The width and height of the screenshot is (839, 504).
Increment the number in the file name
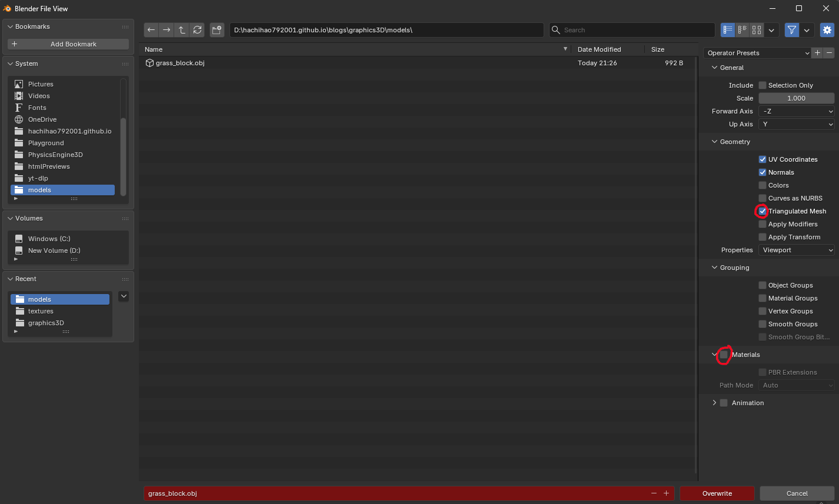click(666, 493)
